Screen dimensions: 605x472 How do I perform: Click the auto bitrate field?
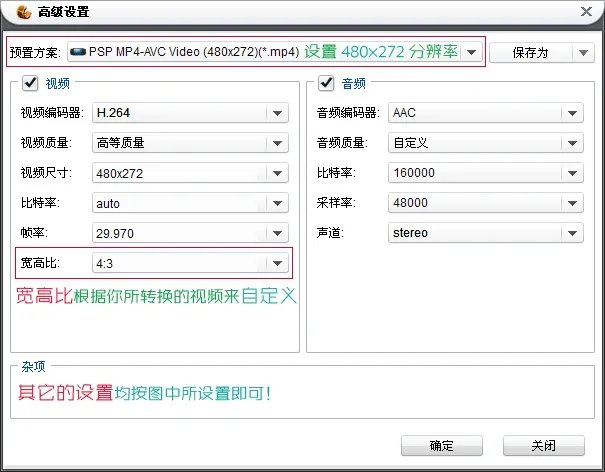[x=190, y=203]
